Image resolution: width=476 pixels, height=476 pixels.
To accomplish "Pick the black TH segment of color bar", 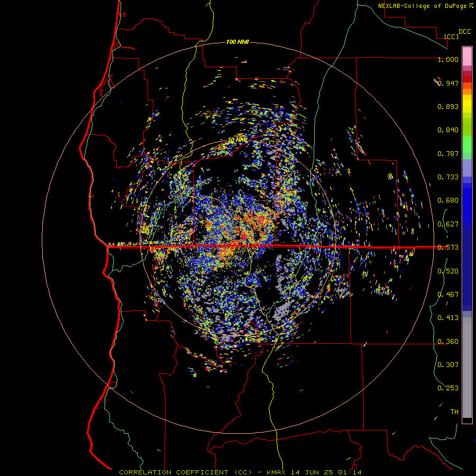I will tap(467, 420).
